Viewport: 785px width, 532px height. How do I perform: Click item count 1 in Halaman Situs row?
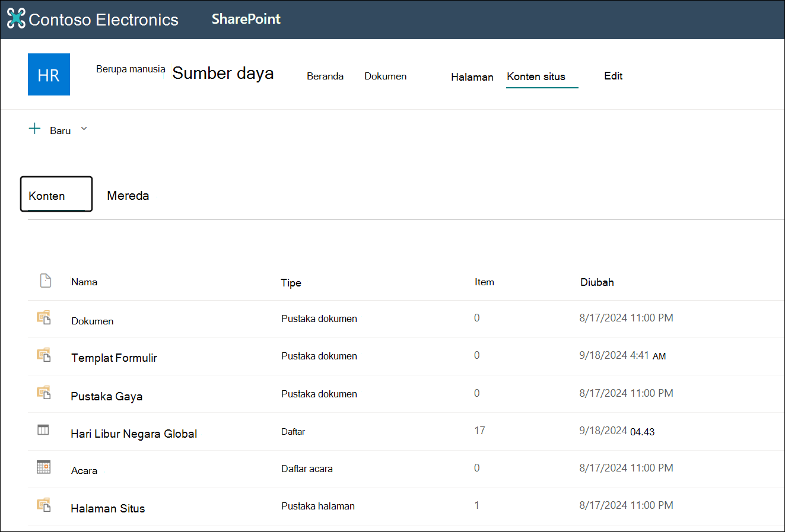[x=476, y=505]
